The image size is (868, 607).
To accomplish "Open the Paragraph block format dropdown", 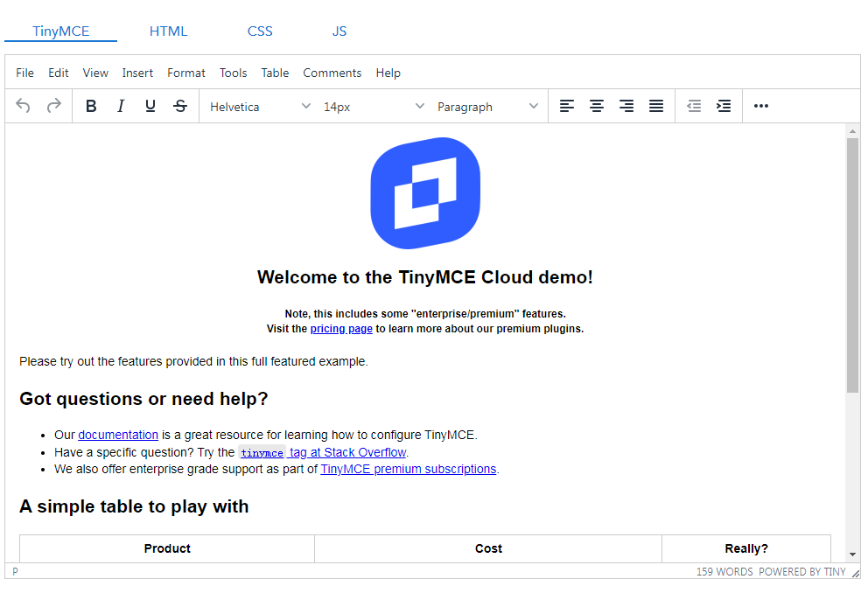I will click(487, 106).
